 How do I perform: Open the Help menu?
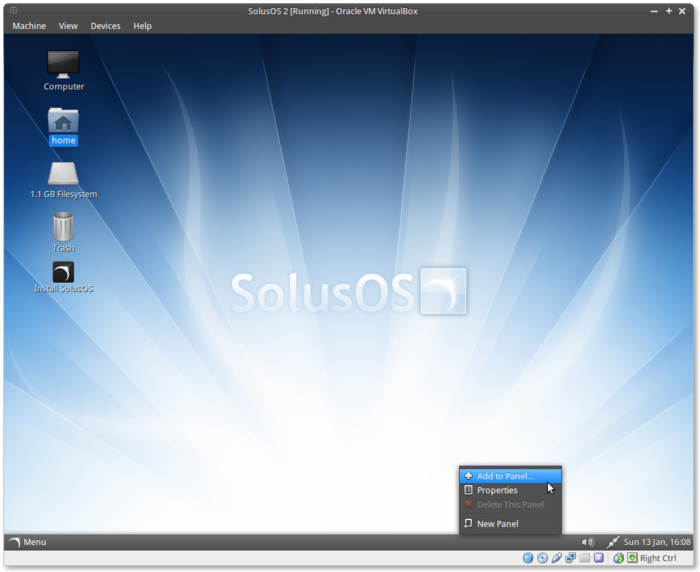point(142,26)
